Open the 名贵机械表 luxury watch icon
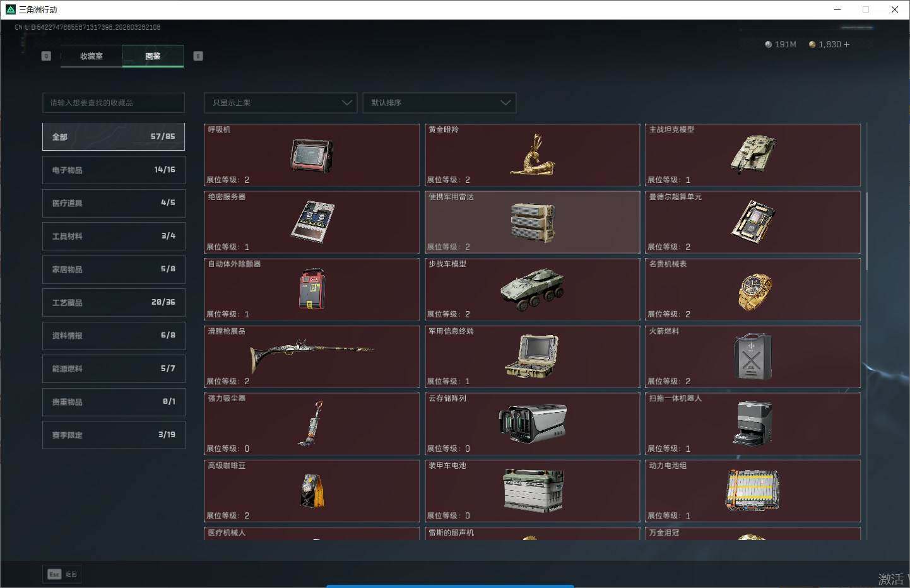Image resolution: width=910 pixels, height=588 pixels. tap(754, 291)
